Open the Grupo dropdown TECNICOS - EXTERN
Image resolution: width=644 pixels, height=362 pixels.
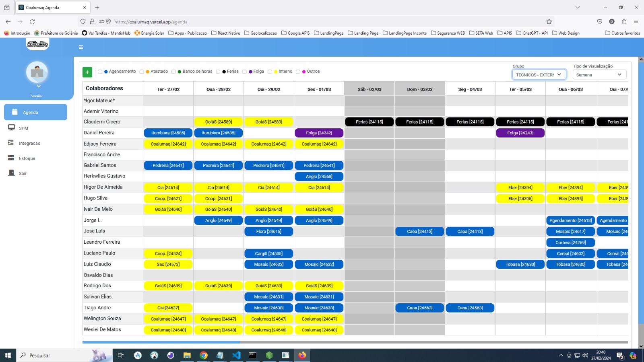pyautogui.click(x=539, y=75)
